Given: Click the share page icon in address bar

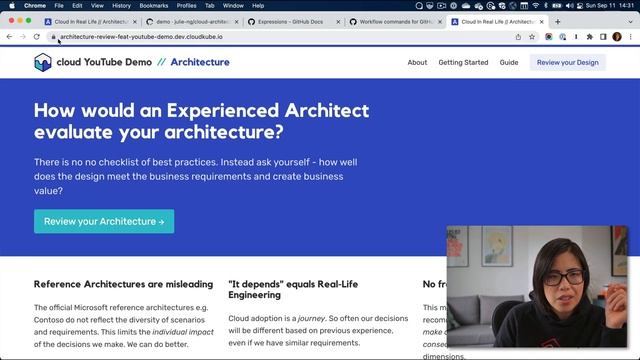Looking at the screenshot, I should 518,37.
